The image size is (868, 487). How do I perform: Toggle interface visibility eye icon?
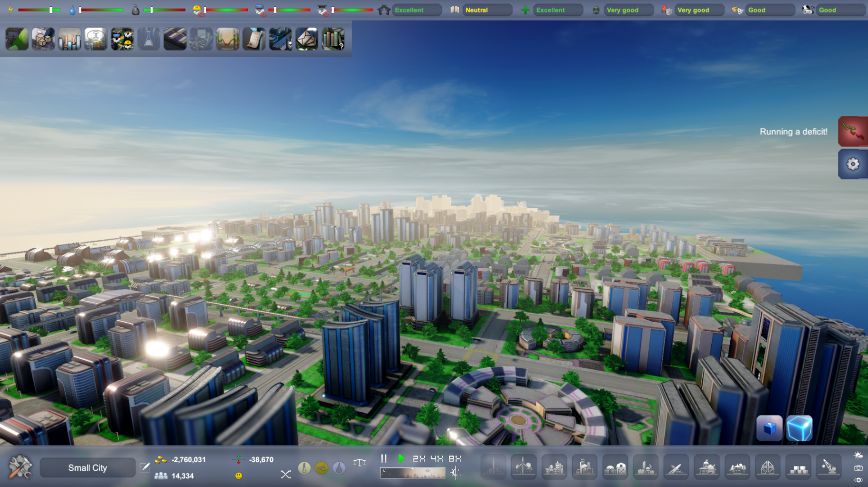tap(858, 480)
